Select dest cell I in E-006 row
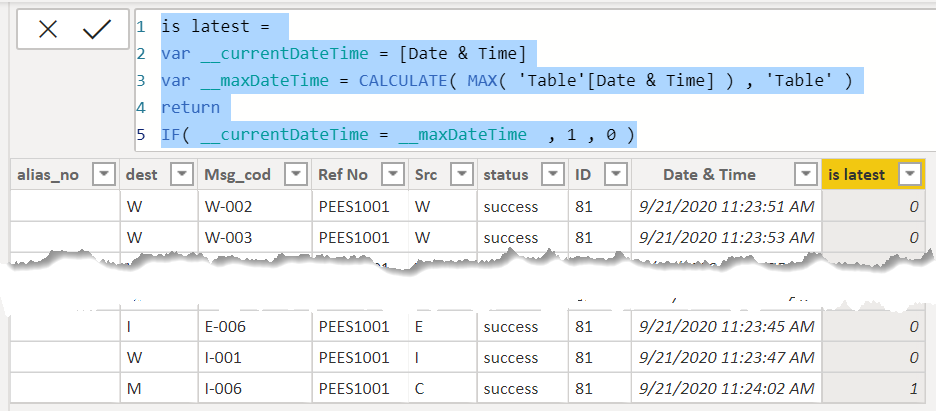 click(158, 326)
